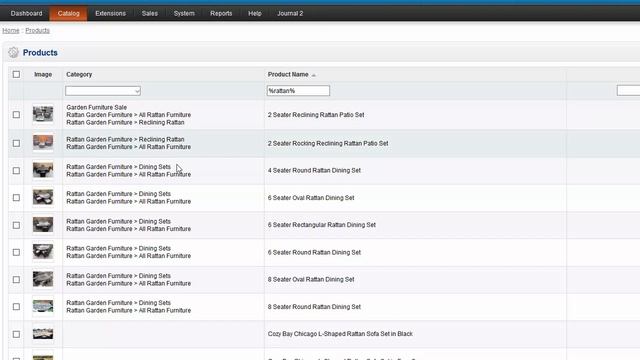The image size is (640, 360).
Task: Open the Catalog menu
Action: coord(68,13)
